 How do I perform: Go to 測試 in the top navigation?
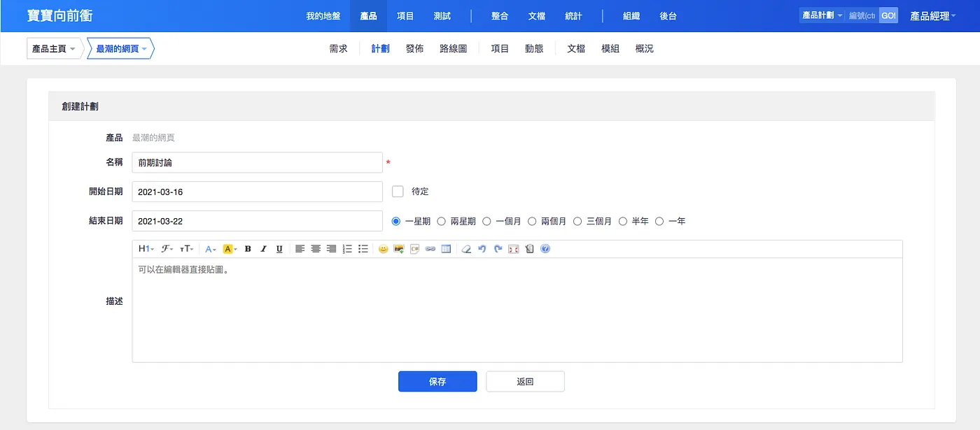coord(442,16)
